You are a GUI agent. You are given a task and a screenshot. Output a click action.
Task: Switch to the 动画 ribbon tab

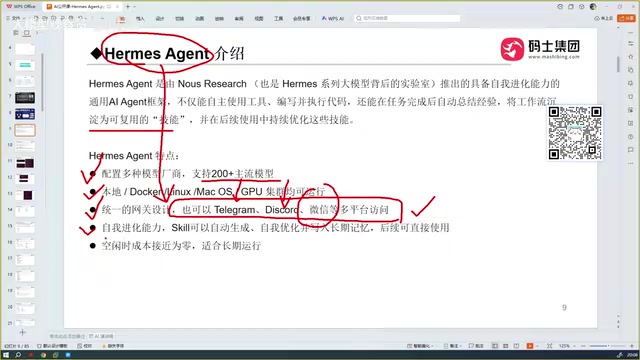pos(199,18)
